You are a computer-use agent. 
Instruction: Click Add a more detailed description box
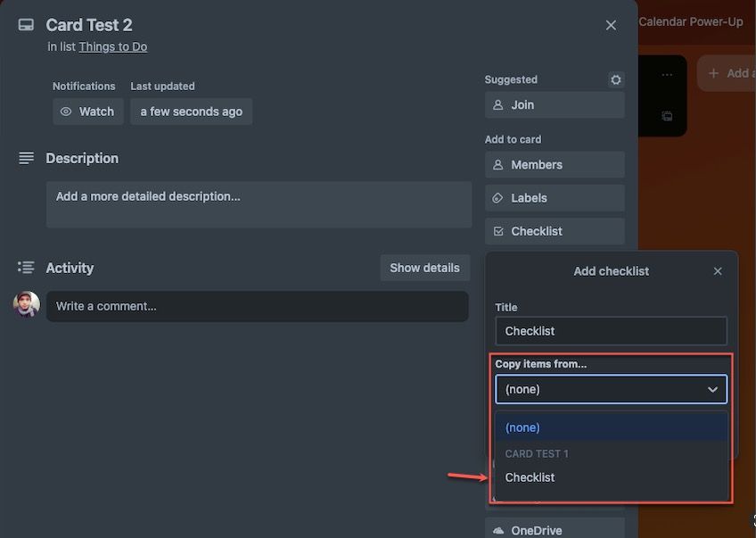pyautogui.click(x=259, y=204)
